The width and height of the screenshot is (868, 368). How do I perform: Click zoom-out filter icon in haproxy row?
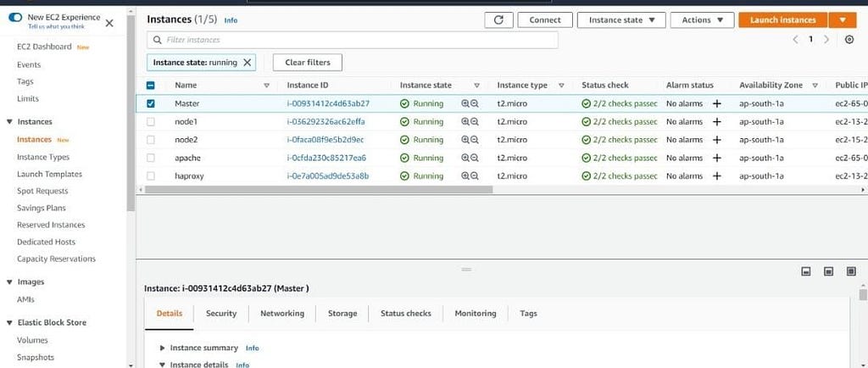pyautogui.click(x=475, y=176)
